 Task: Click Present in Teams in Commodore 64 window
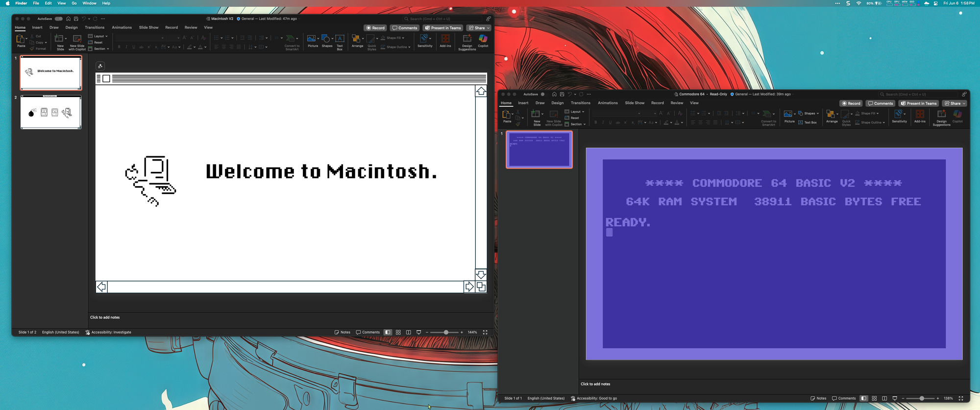pyautogui.click(x=919, y=103)
